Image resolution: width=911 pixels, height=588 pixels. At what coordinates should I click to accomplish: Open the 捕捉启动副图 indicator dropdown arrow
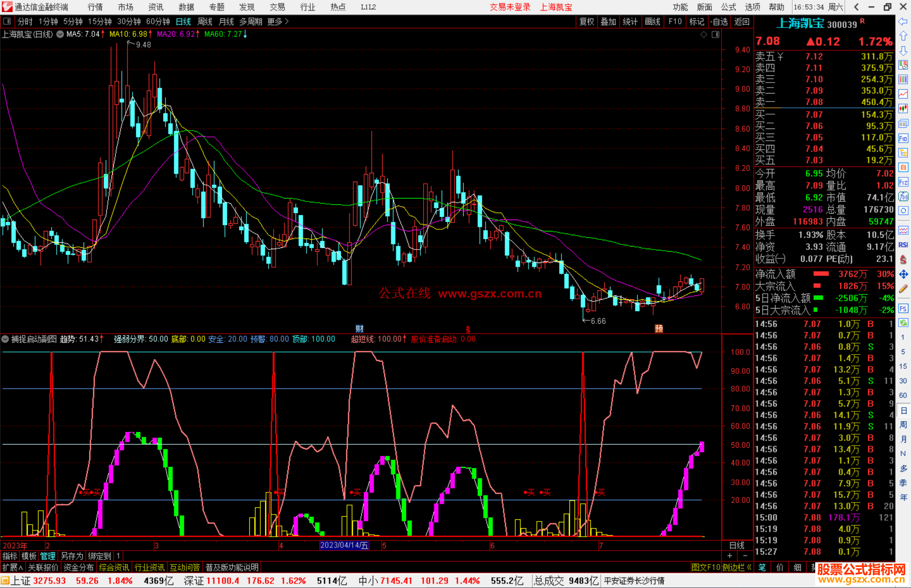[5, 339]
